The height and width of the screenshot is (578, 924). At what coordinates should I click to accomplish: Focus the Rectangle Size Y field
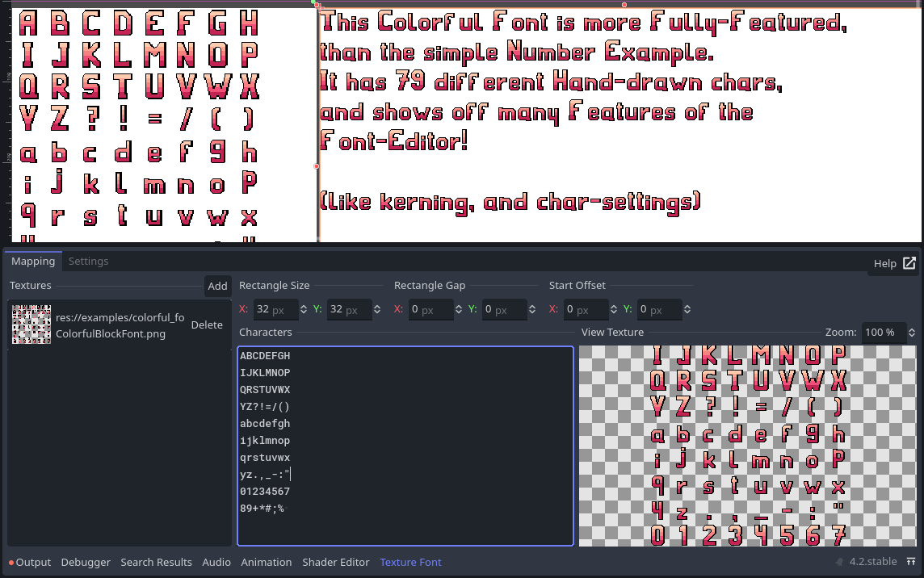pos(350,309)
